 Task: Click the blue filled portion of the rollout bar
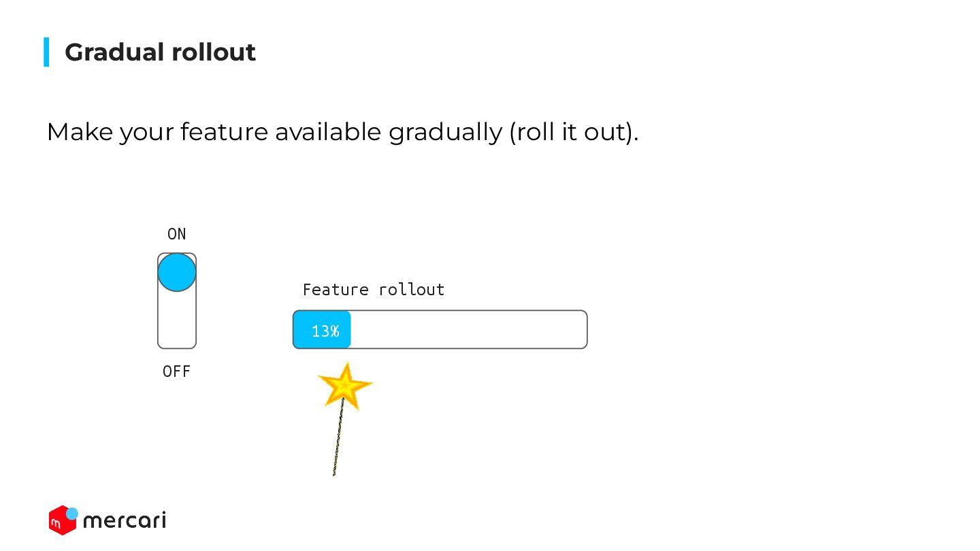322,330
